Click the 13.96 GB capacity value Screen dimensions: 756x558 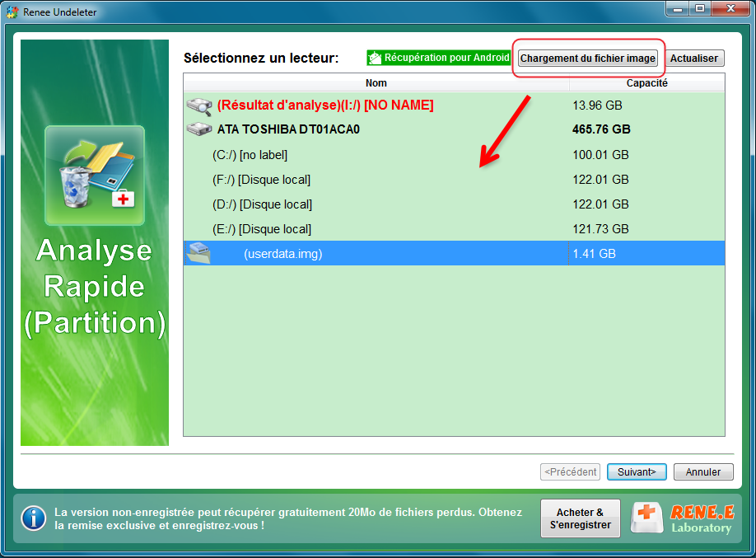[597, 106]
